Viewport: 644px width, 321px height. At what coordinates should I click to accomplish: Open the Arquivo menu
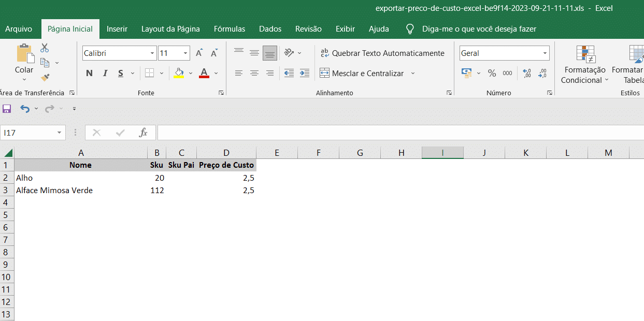(19, 29)
